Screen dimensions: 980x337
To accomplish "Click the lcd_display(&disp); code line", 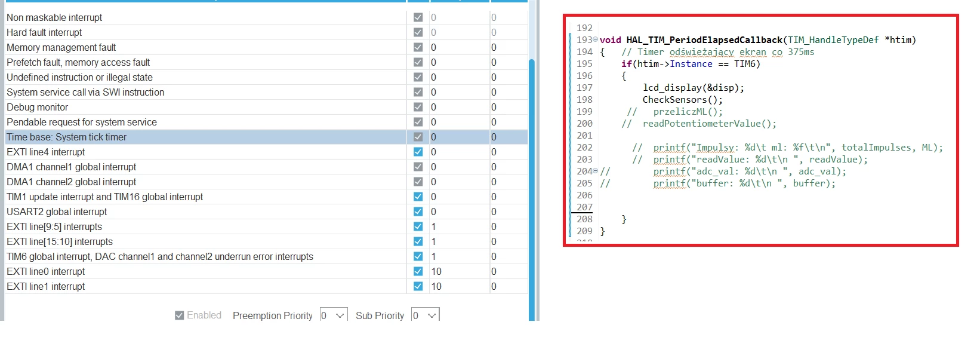I will pyautogui.click(x=694, y=88).
